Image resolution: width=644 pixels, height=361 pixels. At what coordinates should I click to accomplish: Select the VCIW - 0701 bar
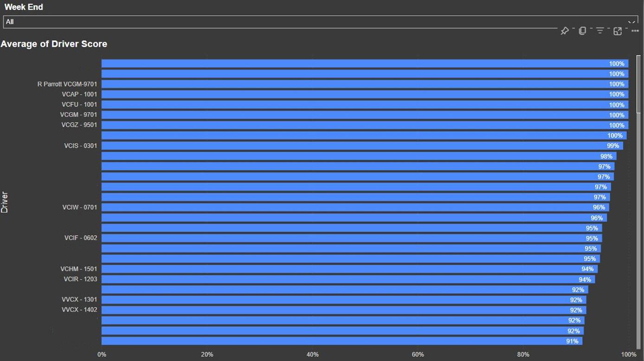[x=355, y=207]
